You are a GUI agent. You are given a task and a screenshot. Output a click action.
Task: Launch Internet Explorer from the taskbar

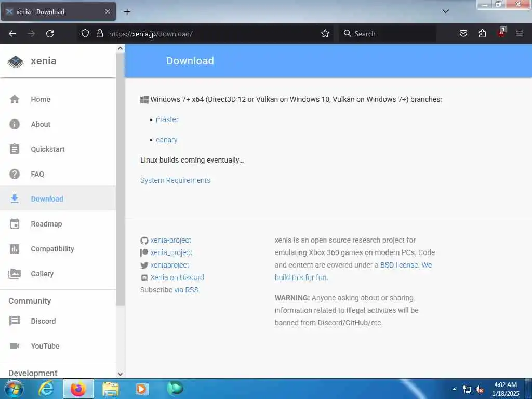[46, 389]
